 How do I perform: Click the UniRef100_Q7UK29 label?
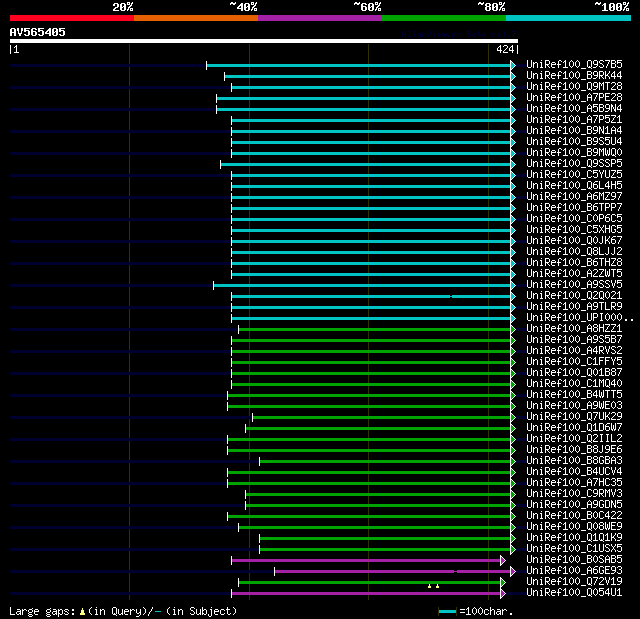click(574, 417)
